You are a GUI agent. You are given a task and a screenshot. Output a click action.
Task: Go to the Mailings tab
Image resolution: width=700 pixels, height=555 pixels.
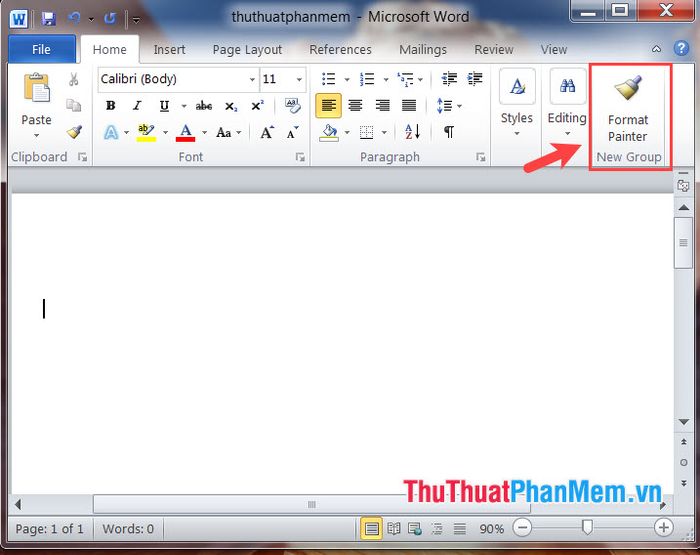[423, 50]
